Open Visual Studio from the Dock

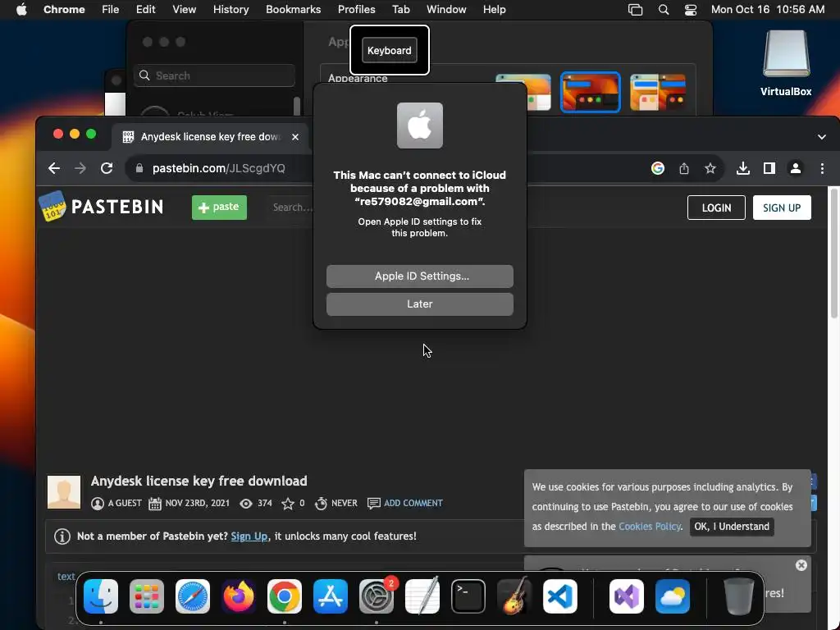626,596
